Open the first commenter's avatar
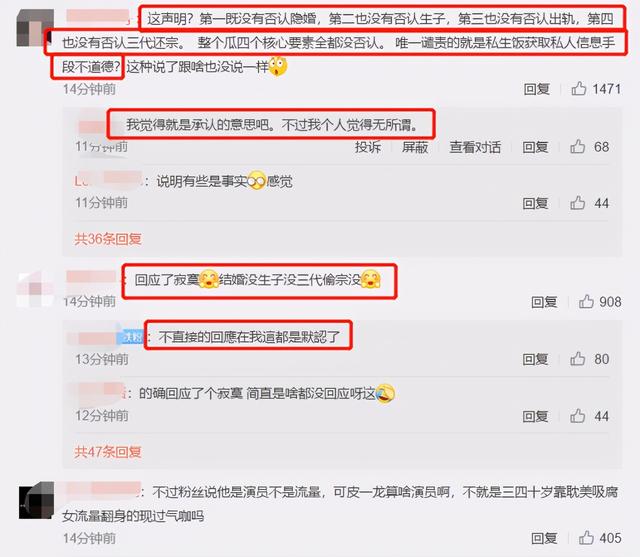 (x=35, y=27)
